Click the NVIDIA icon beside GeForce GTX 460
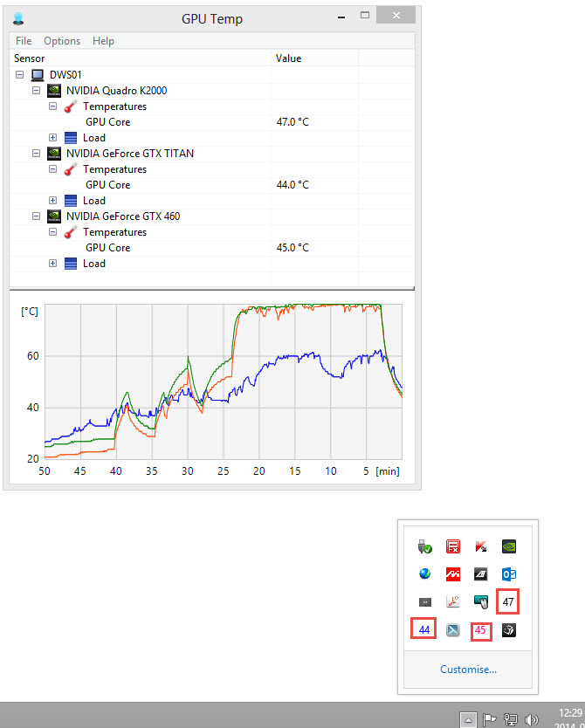585x728 pixels. click(x=54, y=216)
